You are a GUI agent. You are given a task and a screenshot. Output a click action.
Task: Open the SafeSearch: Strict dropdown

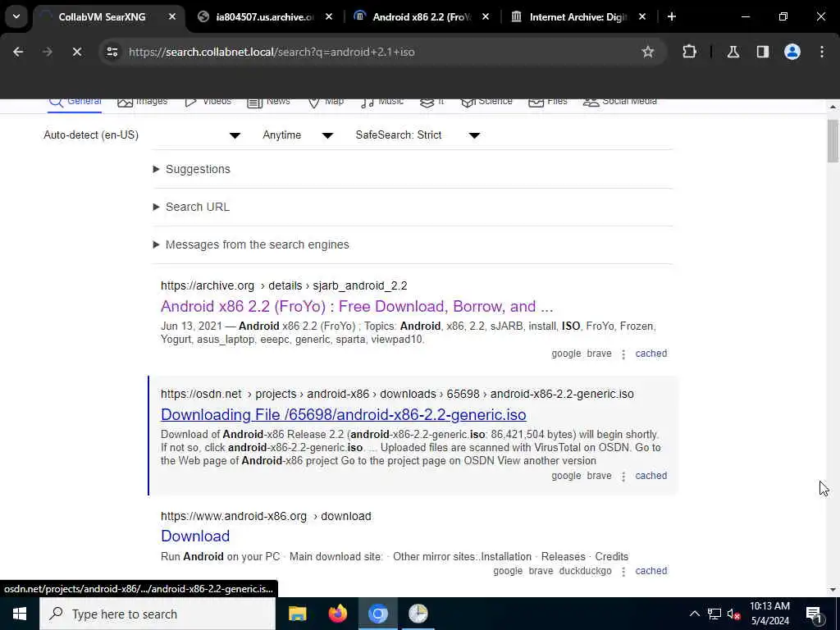coord(418,135)
